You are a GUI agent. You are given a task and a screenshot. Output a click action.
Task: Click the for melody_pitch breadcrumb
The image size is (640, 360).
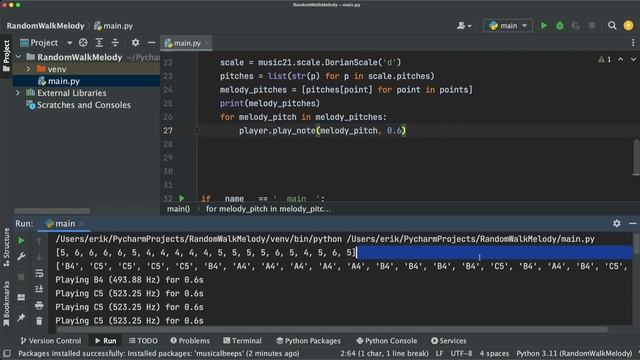pos(268,209)
